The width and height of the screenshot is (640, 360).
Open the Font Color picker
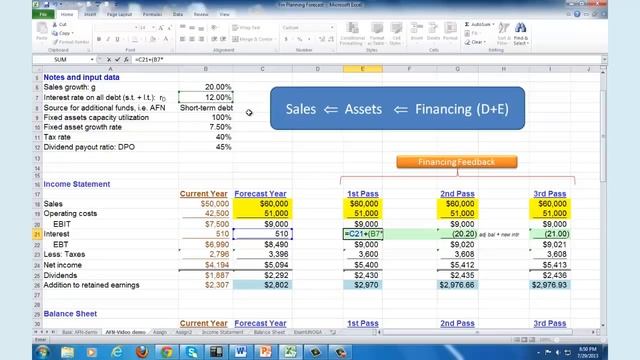[166, 39]
